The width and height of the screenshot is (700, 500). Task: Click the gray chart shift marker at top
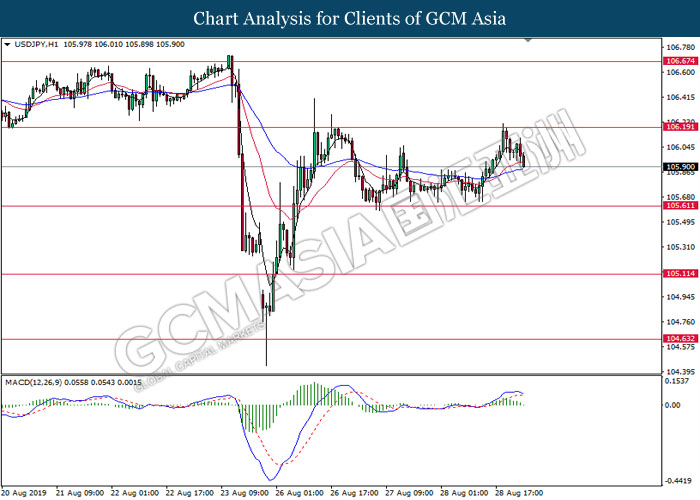(x=529, y=40)
